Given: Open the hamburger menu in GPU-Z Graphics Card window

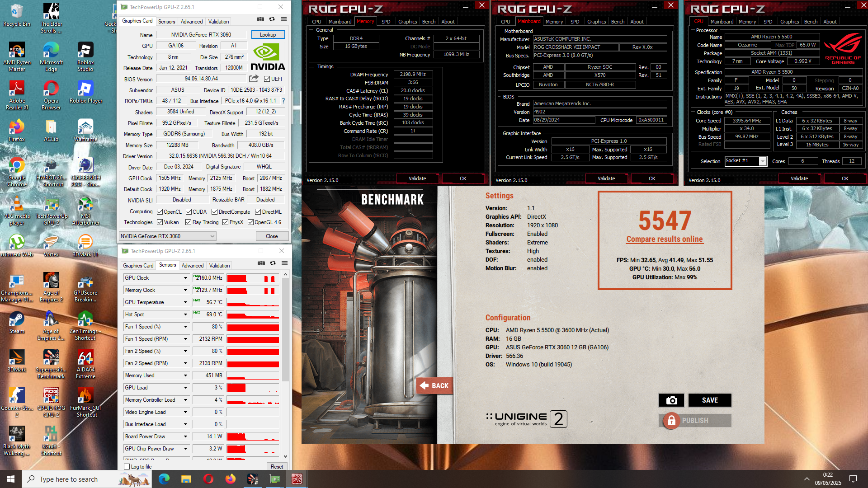Looking at the screenshot, I should [x=283, y=19].
